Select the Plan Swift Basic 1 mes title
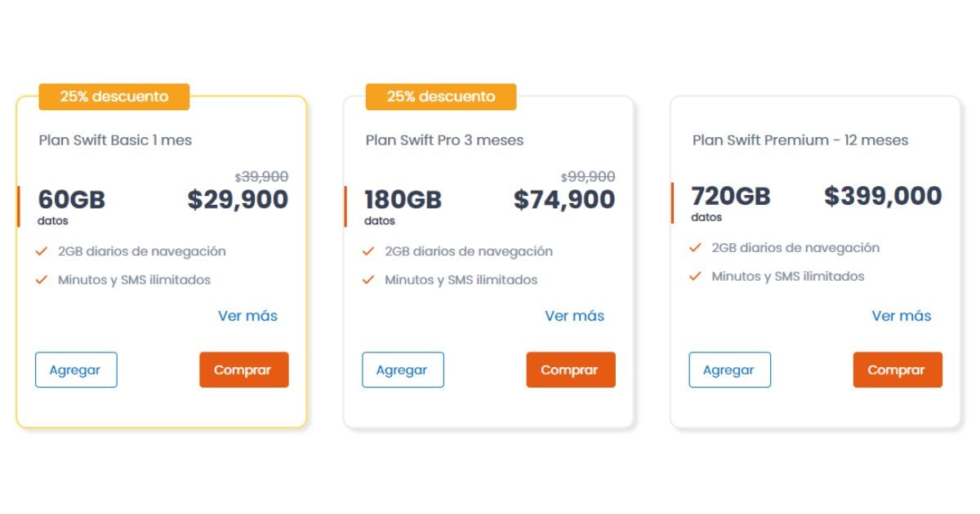 click(114, 140)
